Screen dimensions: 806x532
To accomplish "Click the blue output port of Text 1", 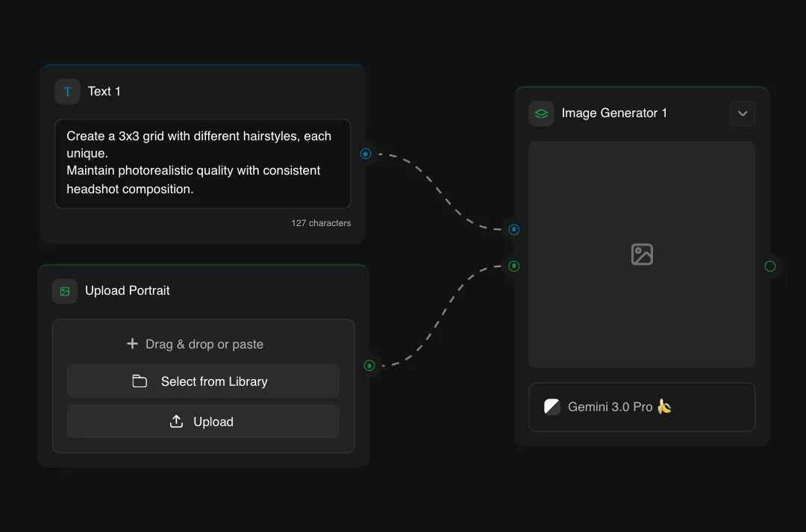I will tap(366, 154).
